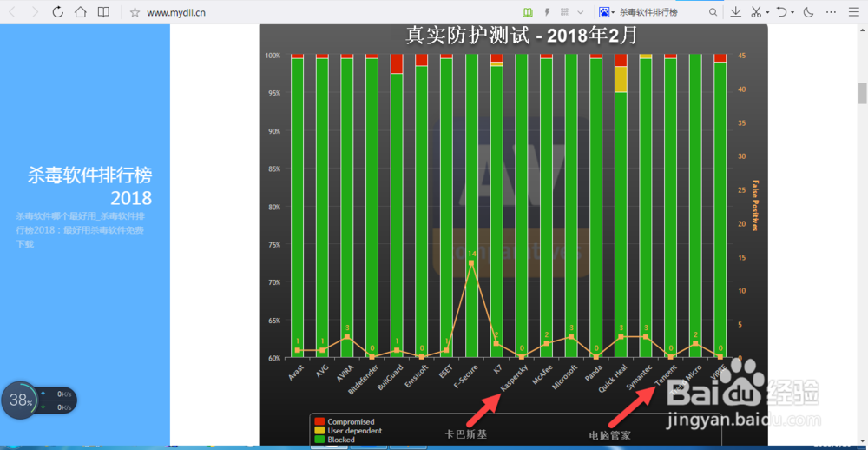Click the green Blocked legend swatch
This screenshot has width=868, height=450.
(319, 440)
